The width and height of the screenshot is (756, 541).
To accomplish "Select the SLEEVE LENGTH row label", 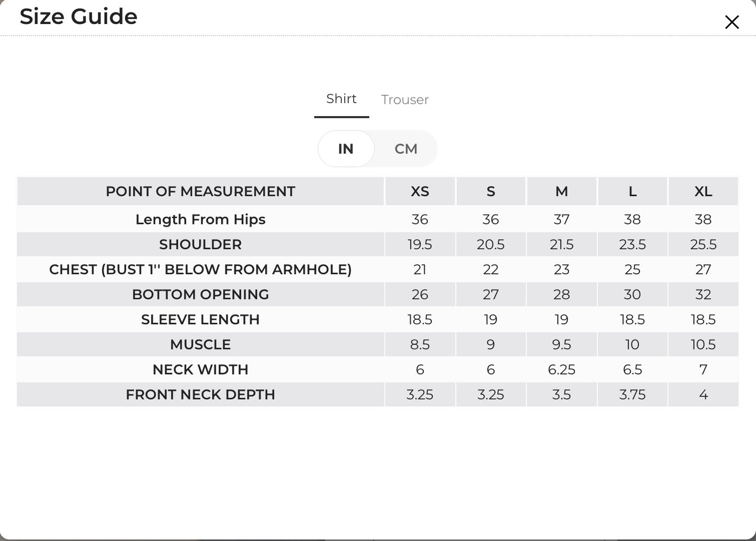I will coord(200,320).
